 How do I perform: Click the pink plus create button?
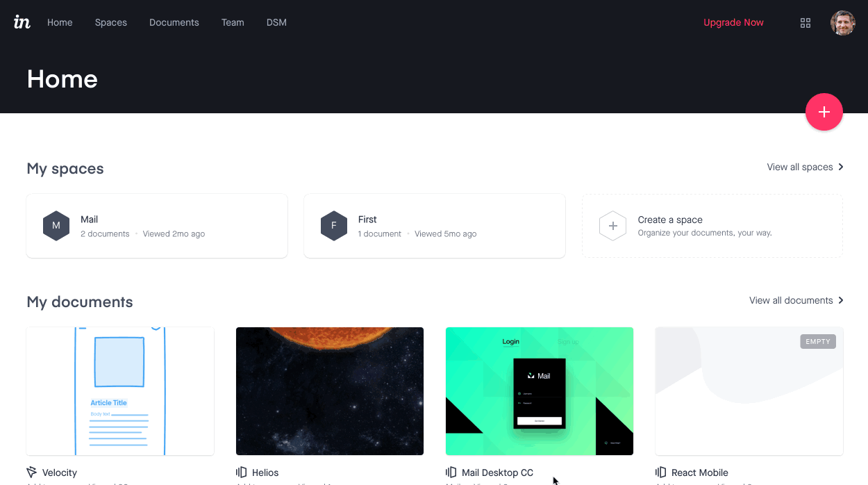click(824, 112)
